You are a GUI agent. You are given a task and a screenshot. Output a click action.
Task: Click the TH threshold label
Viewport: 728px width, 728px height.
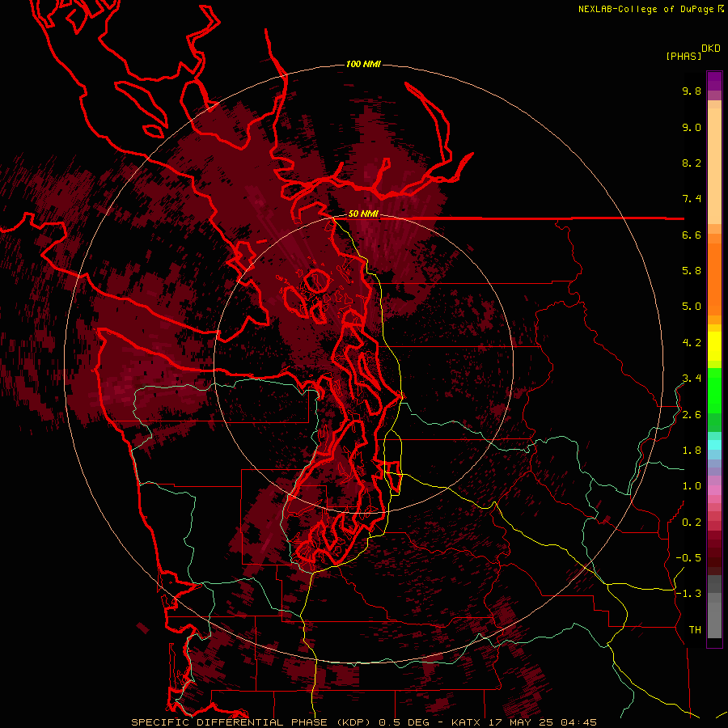(695, 630)
